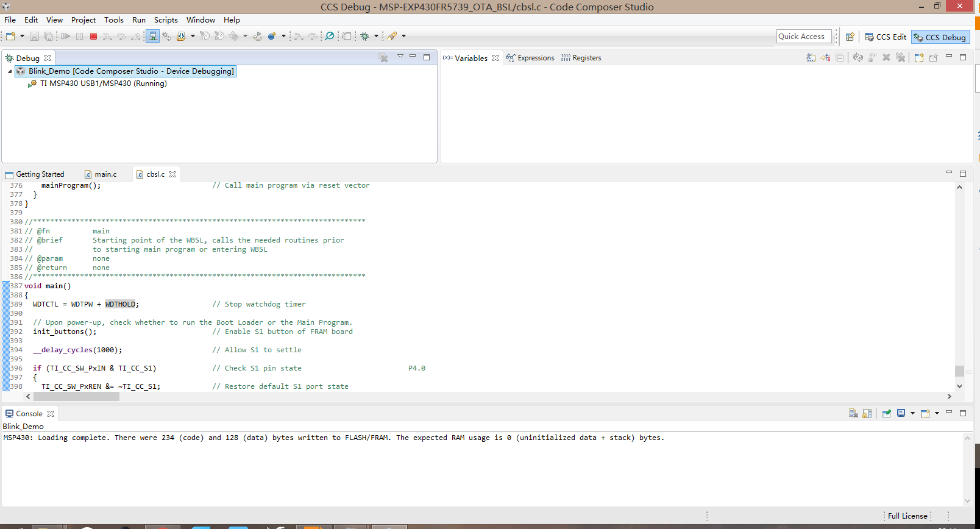Switch to the Expressions tab
The height and width of the screenshot is (529, 980).
click(x=530, y=58)
